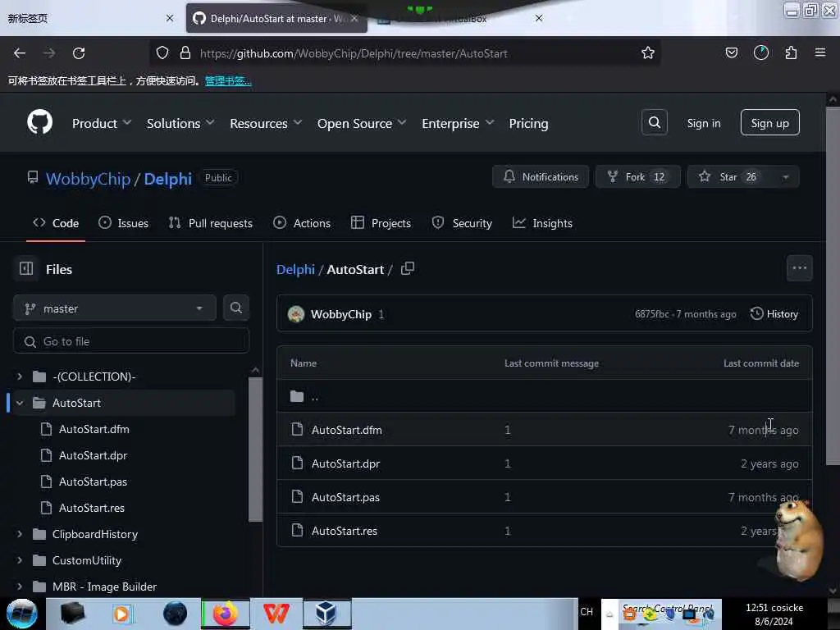This screenshot has height=630, width=840.
Task: Expand the -(COLLECTION)- folder chevron
Action: pyautogui.click(x=20, y=377)
